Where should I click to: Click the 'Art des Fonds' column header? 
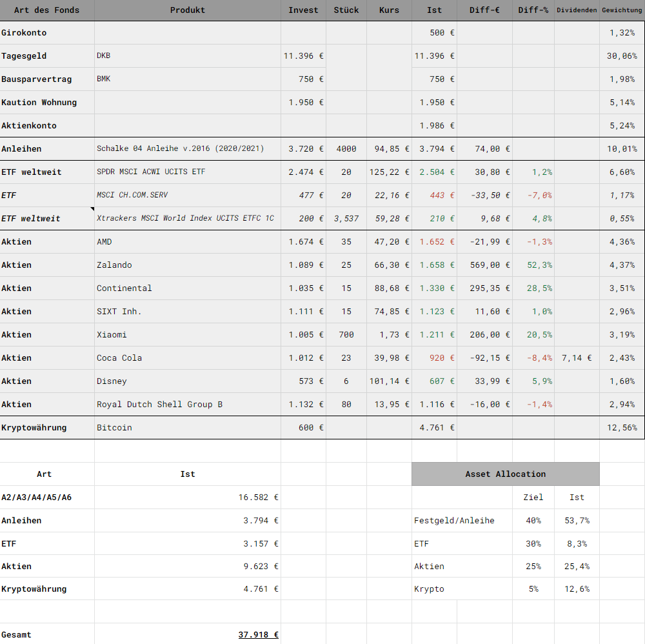(47, 10)
